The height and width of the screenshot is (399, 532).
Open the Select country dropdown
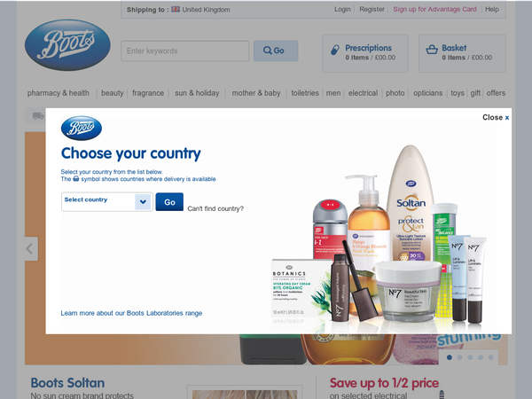(x=107, y=202)
